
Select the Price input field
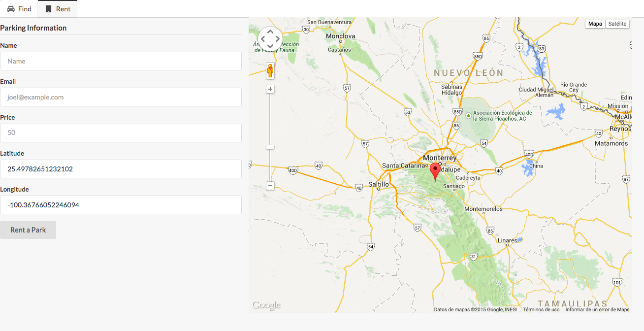(x=121, y=133)
